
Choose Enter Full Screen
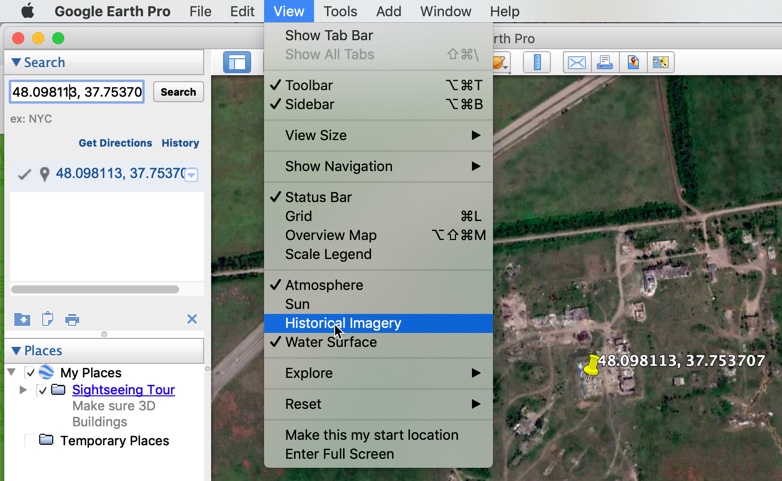point(378,454)
